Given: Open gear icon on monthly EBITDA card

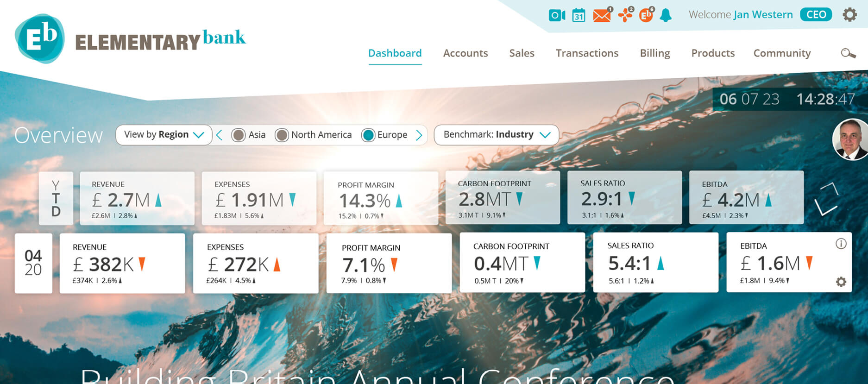Looking at the screenshot, I should coord(841,282).
